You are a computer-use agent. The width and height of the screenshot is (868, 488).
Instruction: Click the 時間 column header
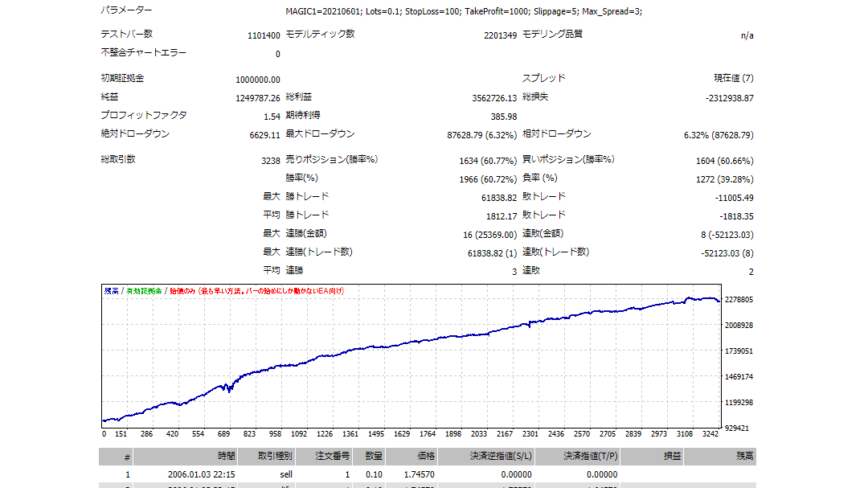click(186, 457)
